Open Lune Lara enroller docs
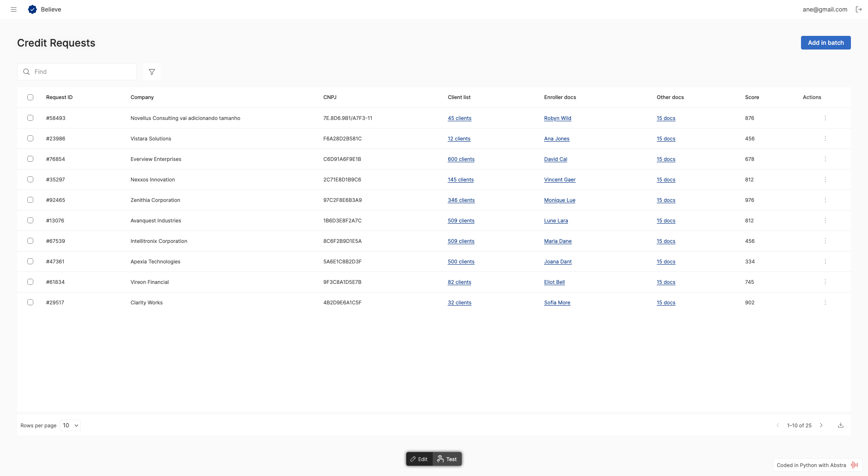Screen dimensions: 868x476 [556, 221]
